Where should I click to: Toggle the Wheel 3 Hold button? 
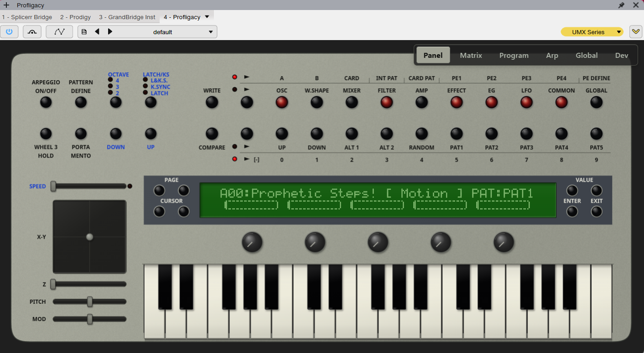coord(46,134)
